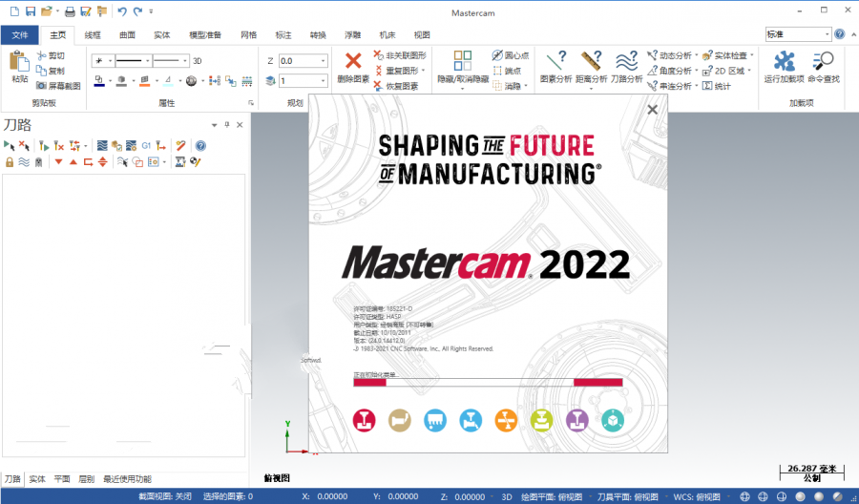The width and height of the screenshot is (859, 504).
Task: Capture screen with 屏幕截图 camera icon
Action: pyautogui.click(x=41, y=86)
